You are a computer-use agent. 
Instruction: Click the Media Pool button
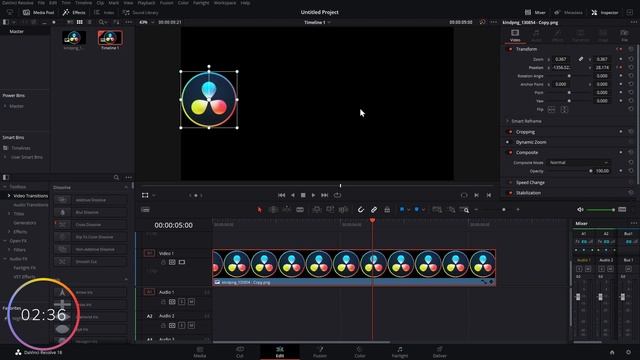click(x=38, y=12)
